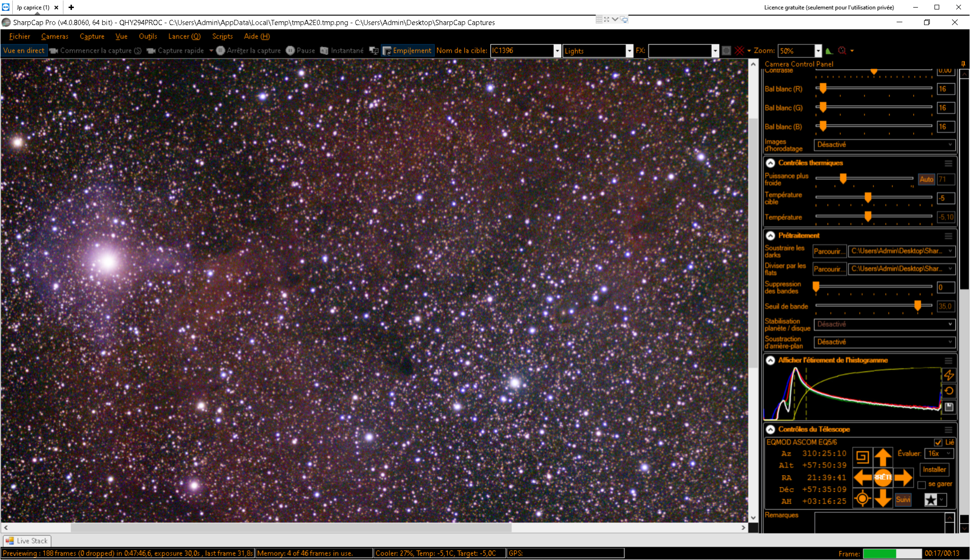Screen dimensions: 970x560
Task: Toggle the Suivi tracking button
Action: 903,499
